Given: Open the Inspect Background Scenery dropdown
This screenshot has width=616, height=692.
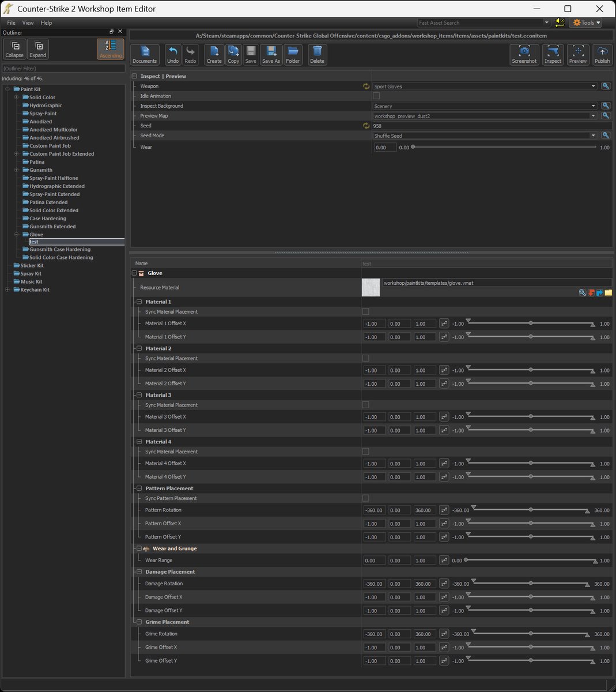Looking at the screenshot, I should 485,106.
